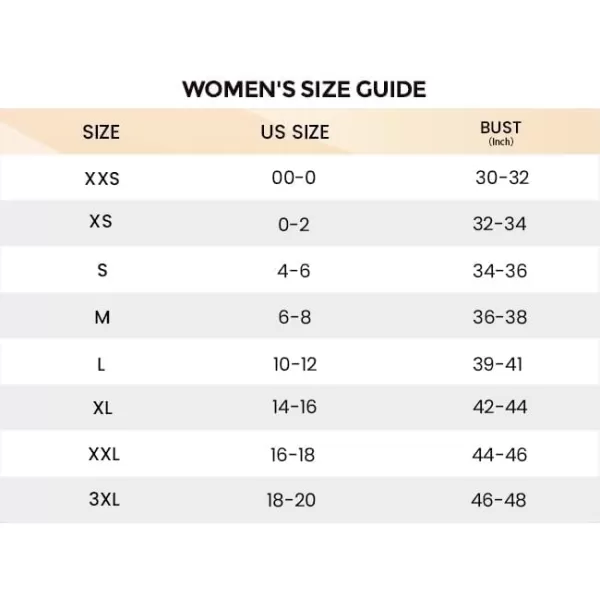
Task: Select the XL size cell
Action: click(x=101, y=408)
